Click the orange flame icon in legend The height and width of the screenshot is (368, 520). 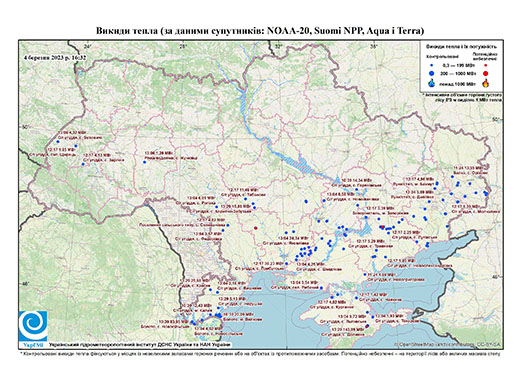point(486,83)
